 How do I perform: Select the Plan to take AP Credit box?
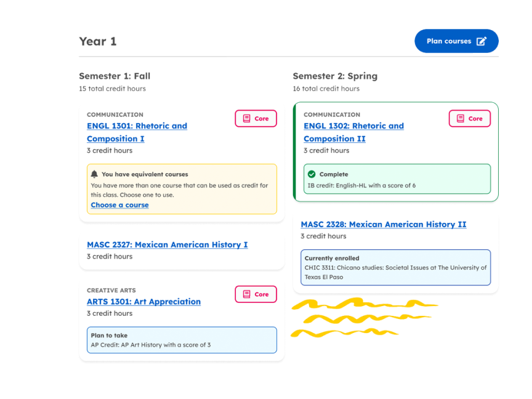coord(182,340)
